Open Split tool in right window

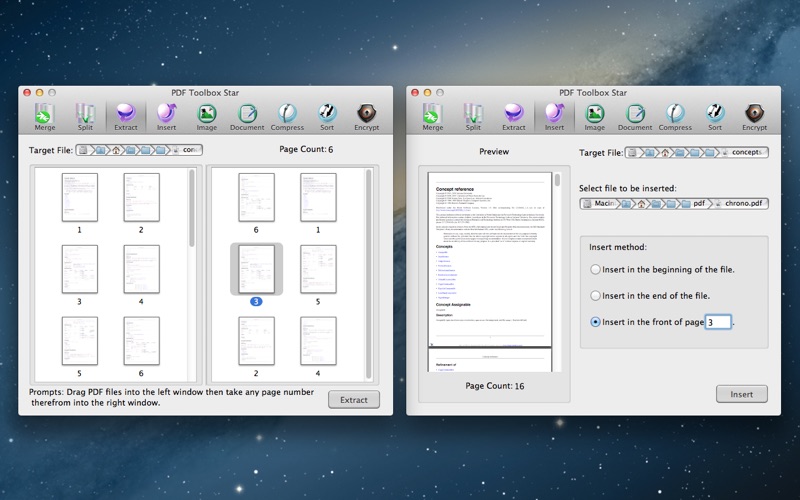(x=473, y=117)
